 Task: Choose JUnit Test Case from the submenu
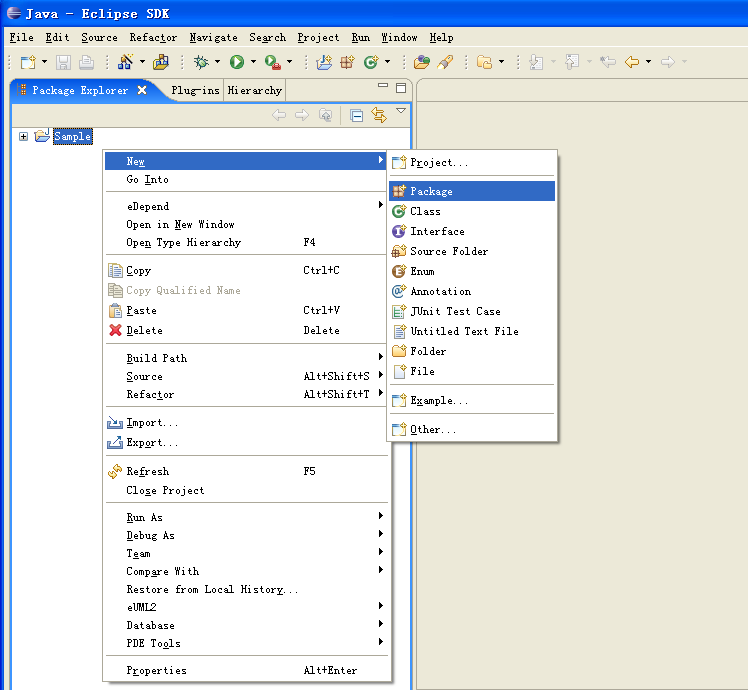(x=472, y=311)
